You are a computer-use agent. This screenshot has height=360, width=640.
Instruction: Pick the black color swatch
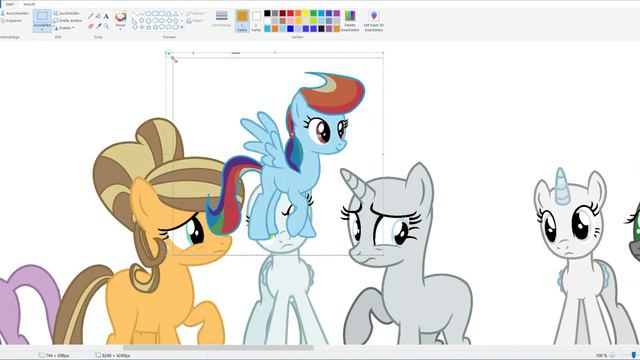click(x=267, y=13)
